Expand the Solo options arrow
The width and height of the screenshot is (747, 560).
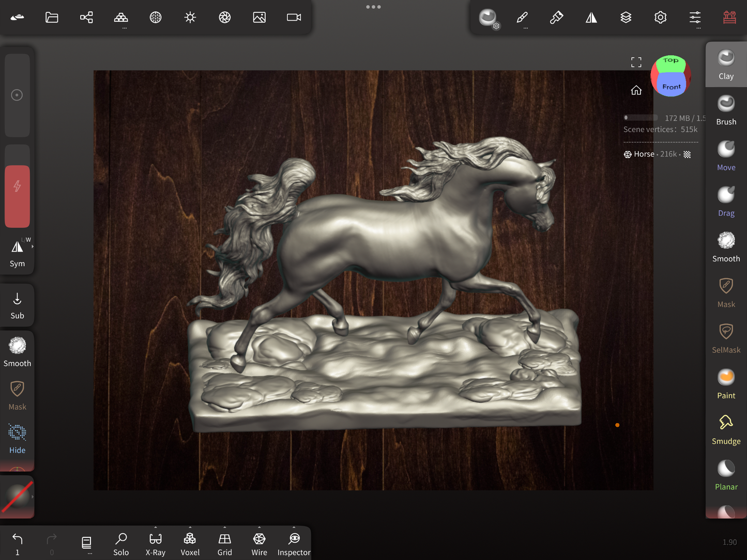[x=121, y=528]
